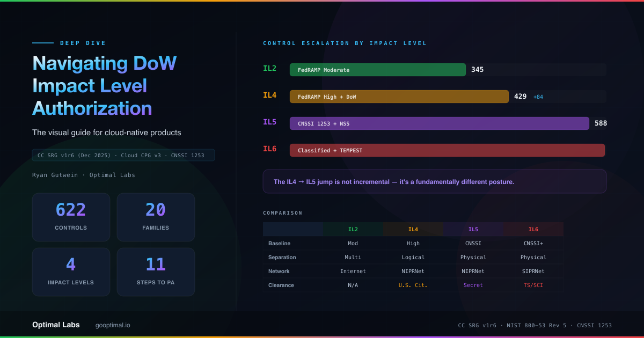Click the 'Logical' separation cell
Viewport: 644px width, 338px height.
(413, 258)
